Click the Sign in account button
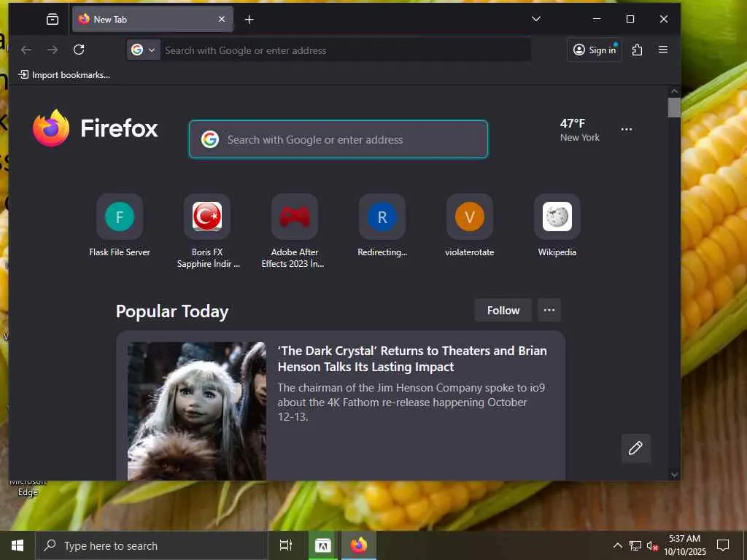 click(595, 50)
